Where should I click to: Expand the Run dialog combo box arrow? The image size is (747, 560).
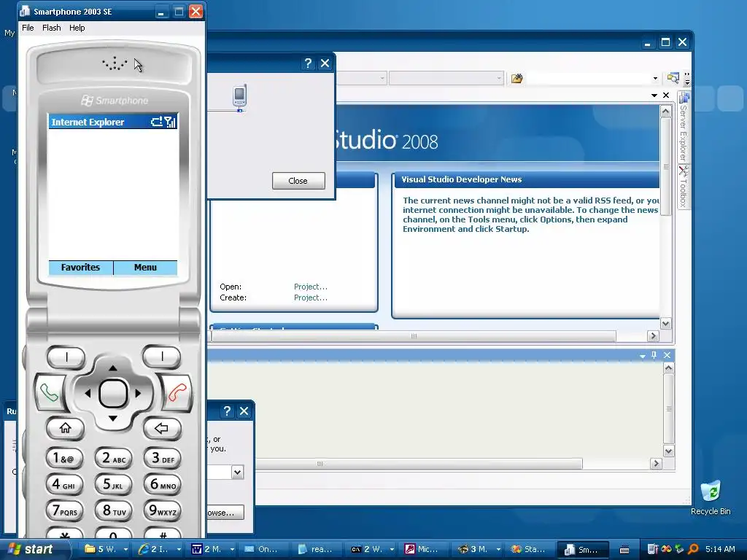(x=237, y=472)
